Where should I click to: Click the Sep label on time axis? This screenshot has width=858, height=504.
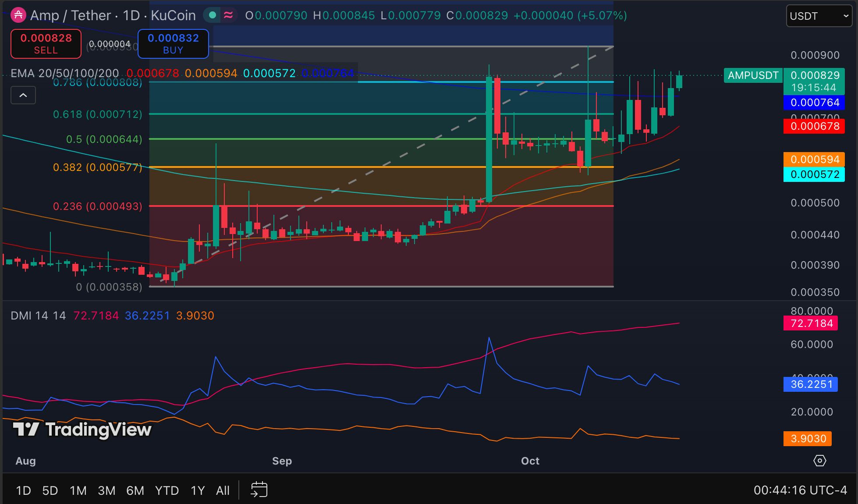(282, 461)
